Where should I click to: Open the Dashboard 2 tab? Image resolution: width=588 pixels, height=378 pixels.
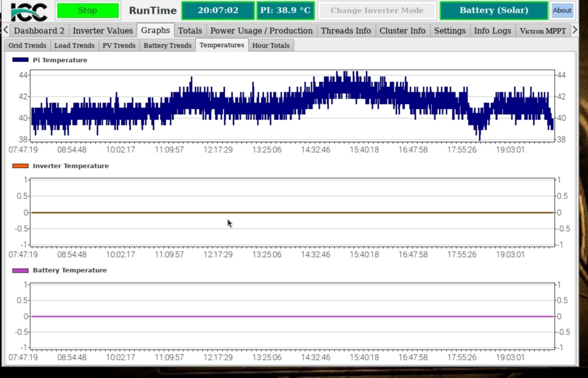tap(39, 31)
